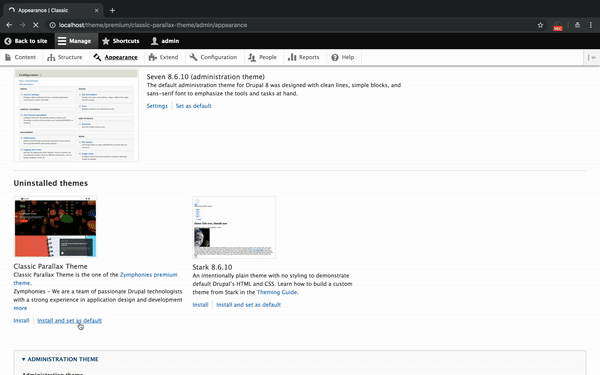Open the People menu item
Image resolution: width=600 pixels, height=375 pixels.
(262, 57)
